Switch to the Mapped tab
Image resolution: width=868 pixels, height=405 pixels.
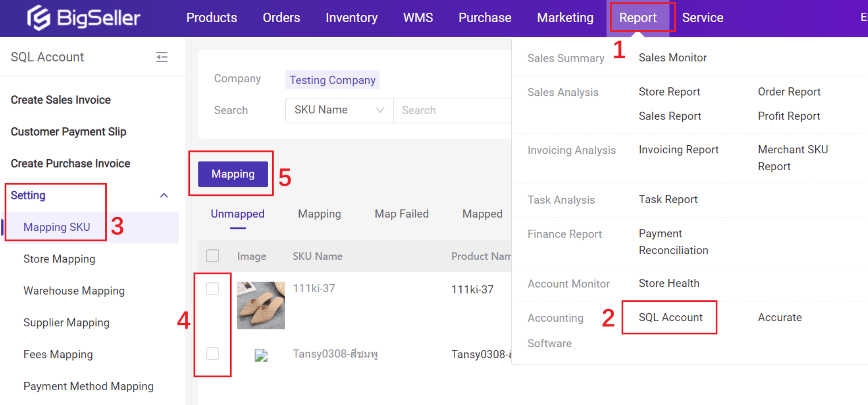[x=482, y=214]
